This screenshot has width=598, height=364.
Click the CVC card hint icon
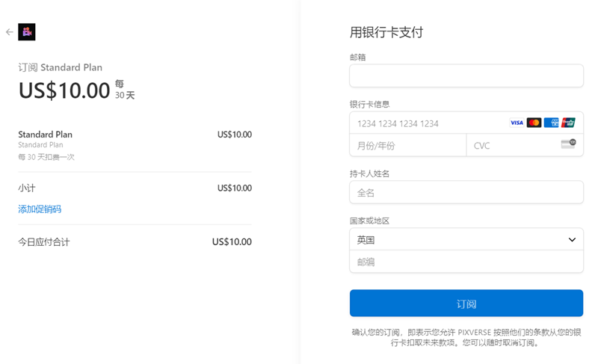[568, 144]
